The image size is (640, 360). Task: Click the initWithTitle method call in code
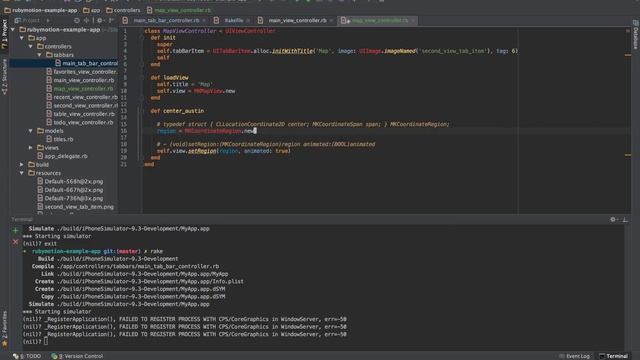[293, 51]
